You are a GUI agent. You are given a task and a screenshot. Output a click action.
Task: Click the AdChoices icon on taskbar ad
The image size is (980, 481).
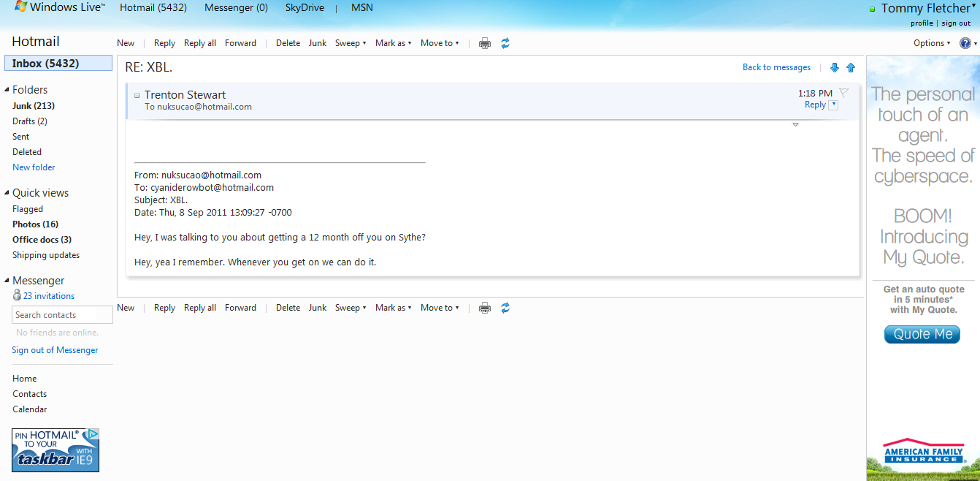pos(93,433)
